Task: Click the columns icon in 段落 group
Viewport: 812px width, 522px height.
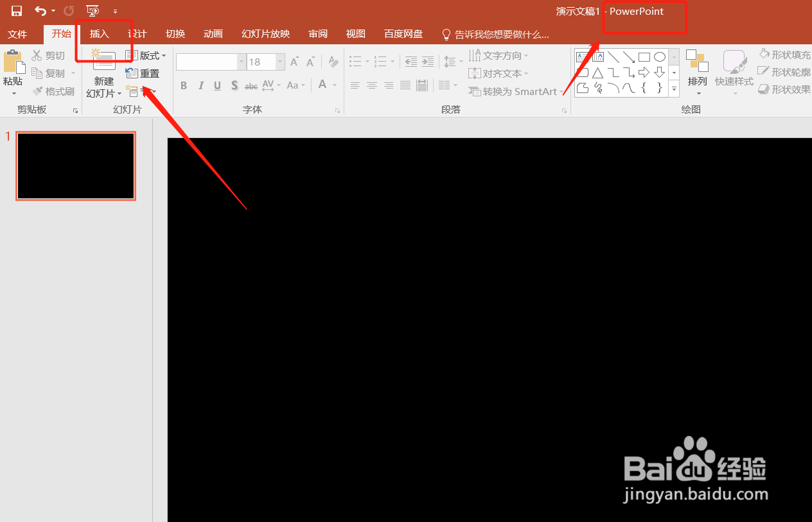Action: pyautogui.click(x=443, y=85)
